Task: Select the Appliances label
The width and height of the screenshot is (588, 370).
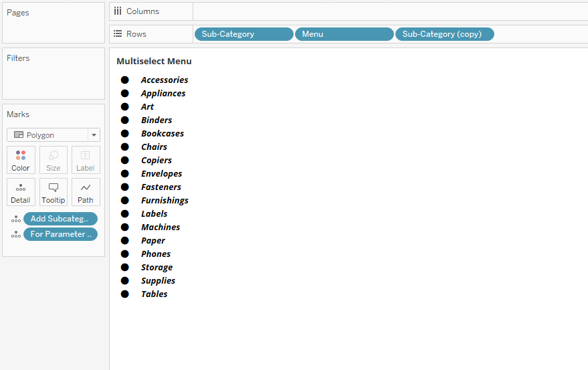Action: coord(163,94)
